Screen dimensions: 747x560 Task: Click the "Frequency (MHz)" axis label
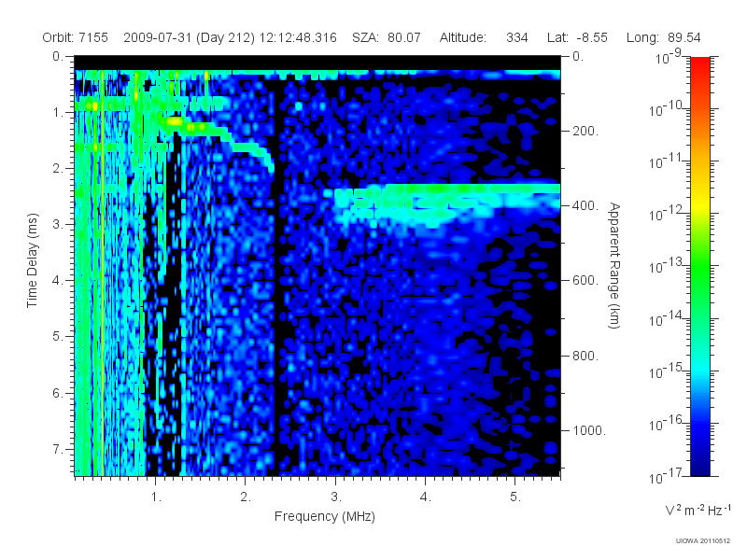click(x=325, y=516)
